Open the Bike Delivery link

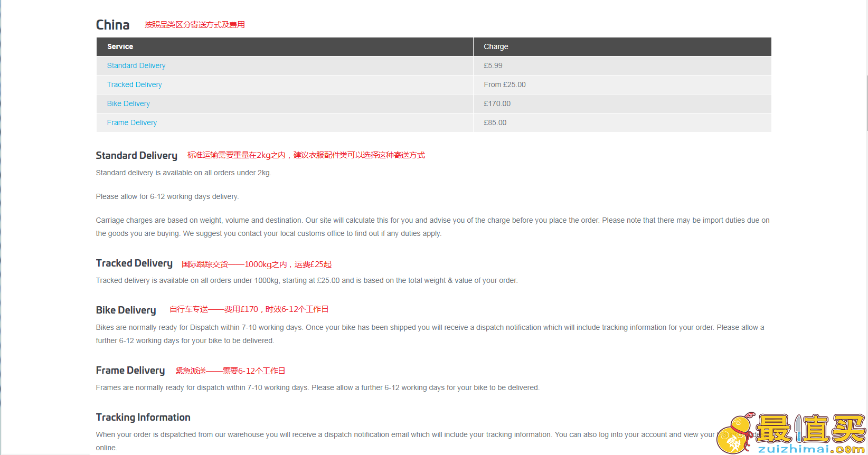click(x=128, y=103)
